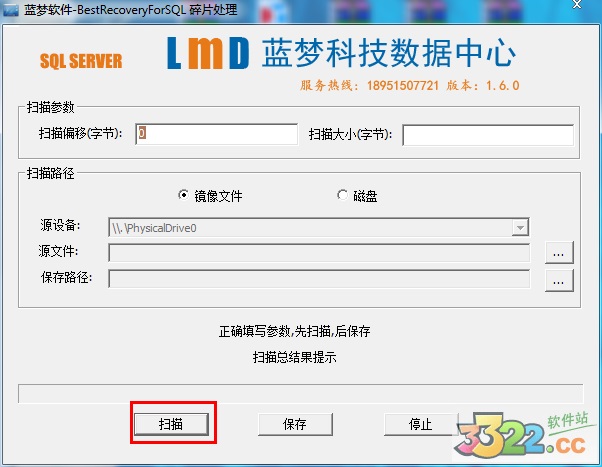The height and width of the screenshot is (467, 602).
Task: Click the 源文件 path field
Action: pyautogui.click(x=319, y=252)
